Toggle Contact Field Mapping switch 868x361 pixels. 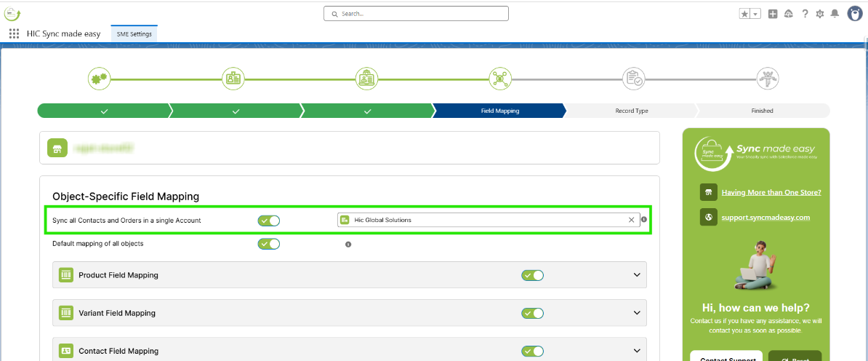[x=533, y=351]
